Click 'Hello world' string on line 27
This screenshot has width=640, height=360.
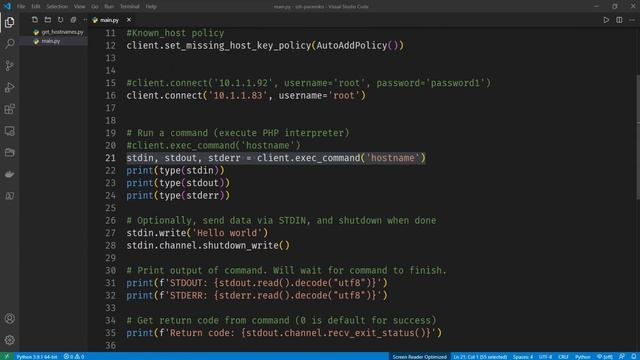click(x=227, y=233)
